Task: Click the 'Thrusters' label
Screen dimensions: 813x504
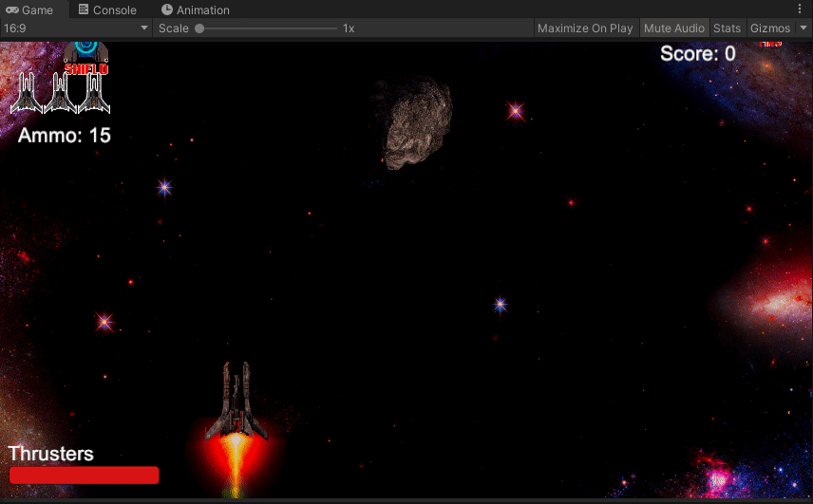Action: 51,454
